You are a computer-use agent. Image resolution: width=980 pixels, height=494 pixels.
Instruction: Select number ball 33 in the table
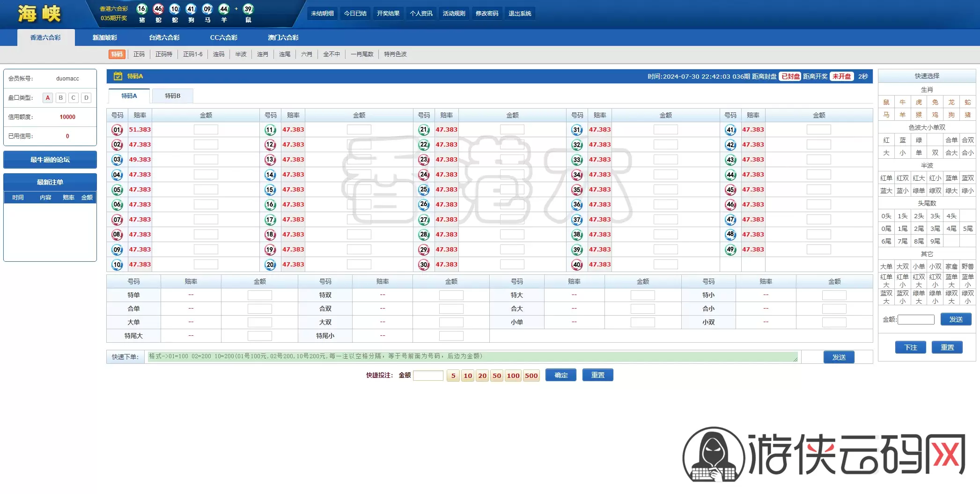[x=577, y=160]
